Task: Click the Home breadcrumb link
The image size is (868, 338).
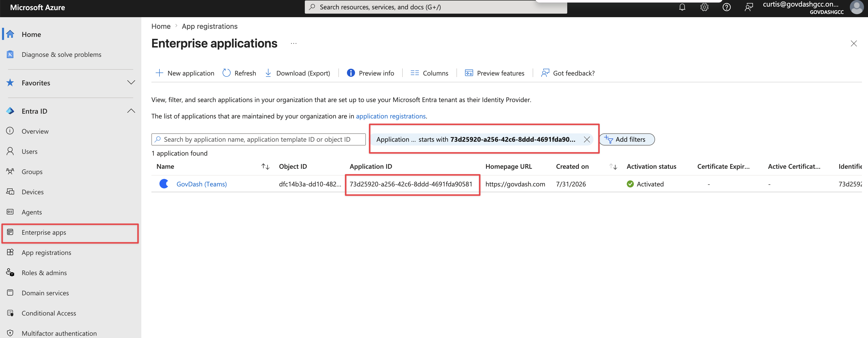Action: 161,26
